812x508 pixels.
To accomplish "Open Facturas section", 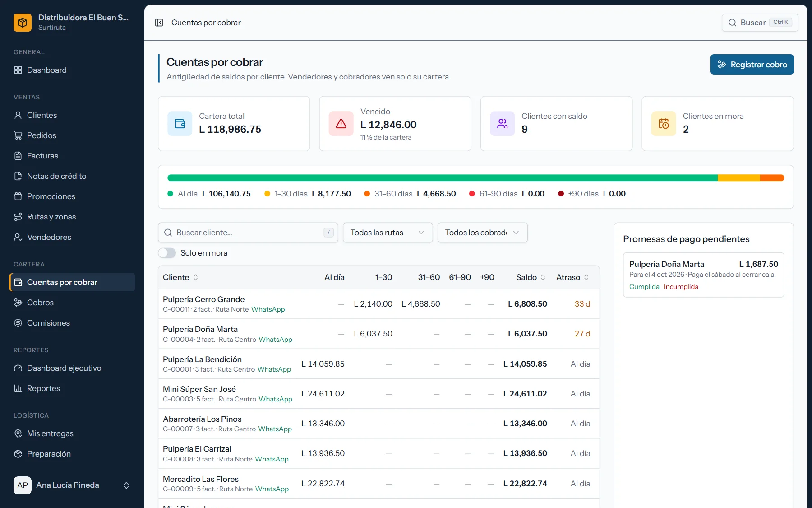I will 72,156.
